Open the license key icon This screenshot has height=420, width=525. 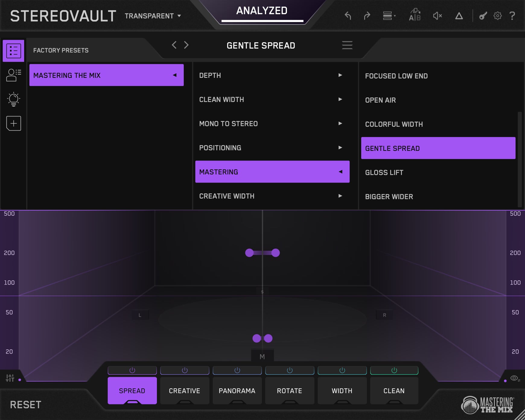(483, 16)
